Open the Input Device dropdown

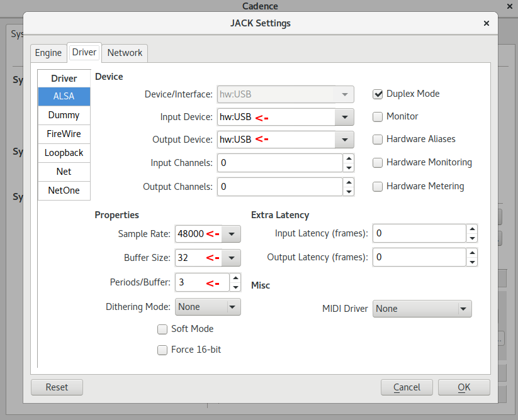click(x=344, y=116)
